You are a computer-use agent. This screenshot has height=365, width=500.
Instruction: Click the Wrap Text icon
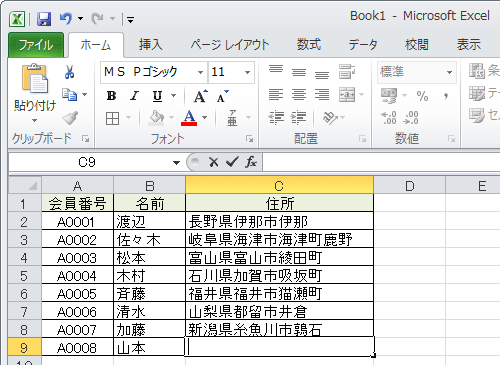(347, 71)
